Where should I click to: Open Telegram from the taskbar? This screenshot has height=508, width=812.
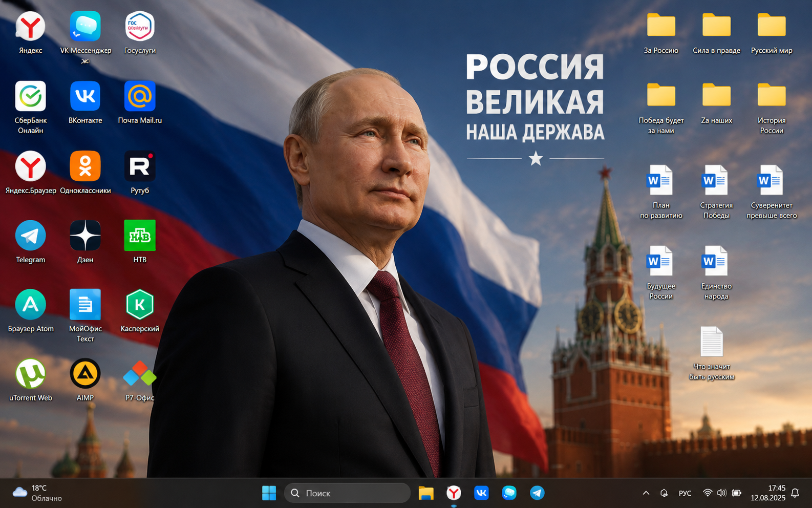point(537,493)
